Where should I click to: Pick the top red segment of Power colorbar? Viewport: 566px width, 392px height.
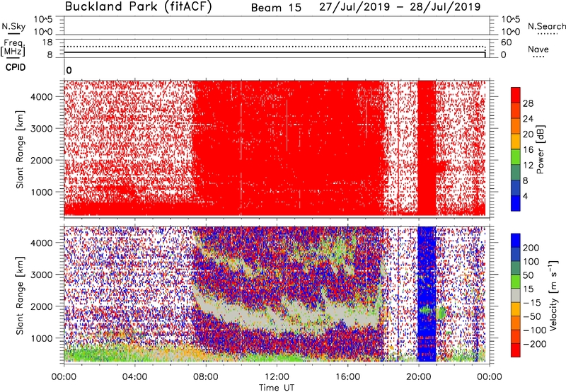point(516,95)
